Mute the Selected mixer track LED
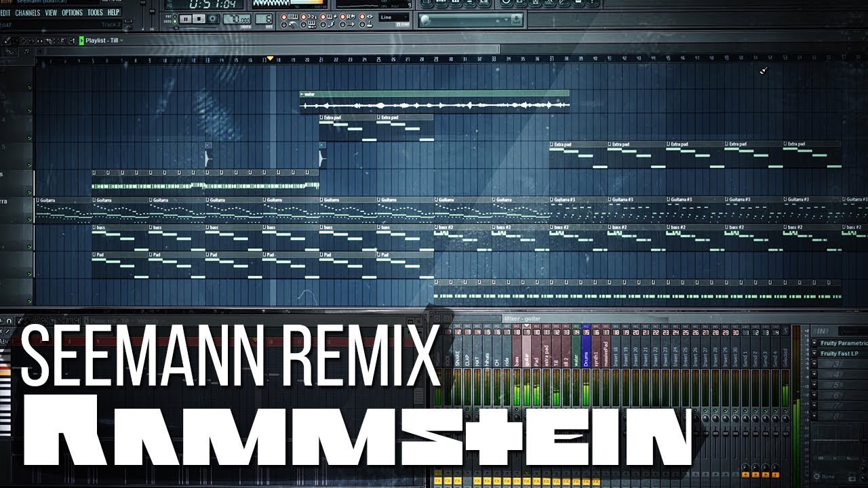868x488 pixels. [785, 410]
